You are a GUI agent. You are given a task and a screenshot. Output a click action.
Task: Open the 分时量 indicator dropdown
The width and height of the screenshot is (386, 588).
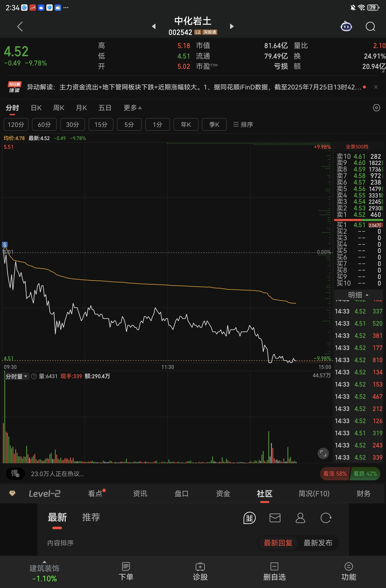(16, 376)
